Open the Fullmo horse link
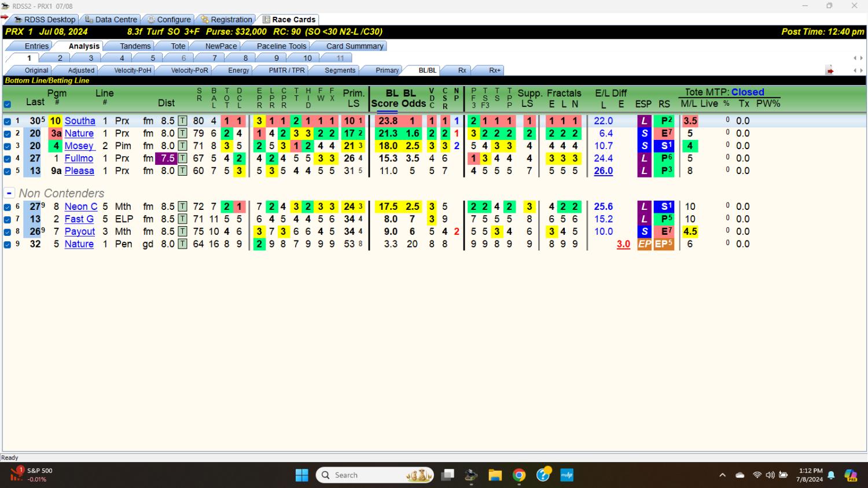 point(79,158)
